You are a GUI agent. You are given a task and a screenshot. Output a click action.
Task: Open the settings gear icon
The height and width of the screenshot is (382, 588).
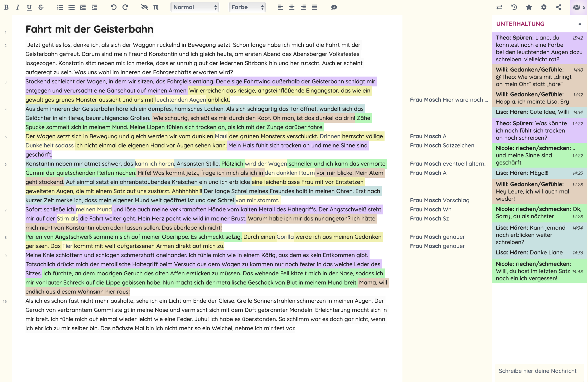(x=543, y=7)
